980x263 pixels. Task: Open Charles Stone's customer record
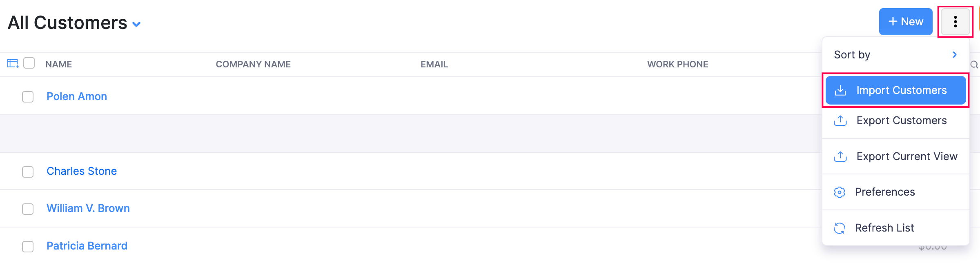point(82,171)
